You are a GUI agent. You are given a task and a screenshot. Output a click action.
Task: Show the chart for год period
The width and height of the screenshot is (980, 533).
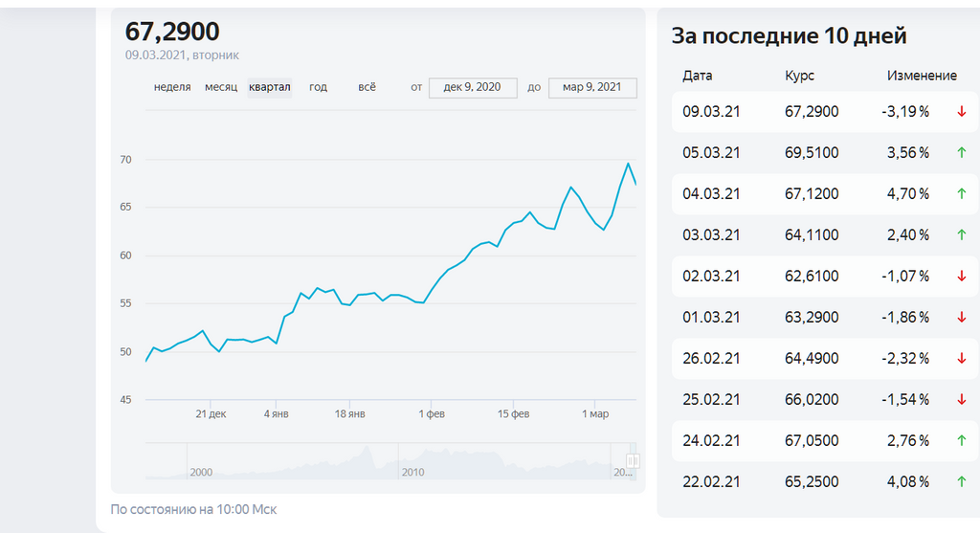(x=319, y=87)
